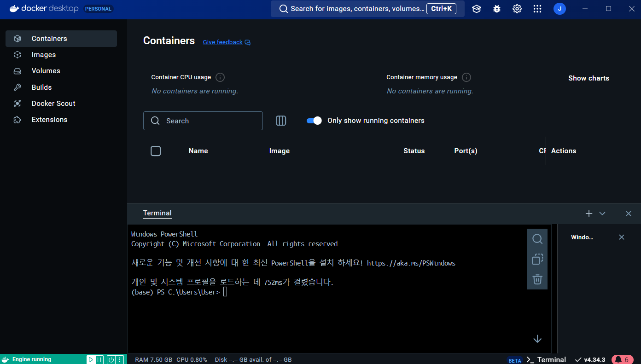Click RAM 7.50 GB in status bar
Viewport: 641px width, 364px height.
tap(154, 360)
